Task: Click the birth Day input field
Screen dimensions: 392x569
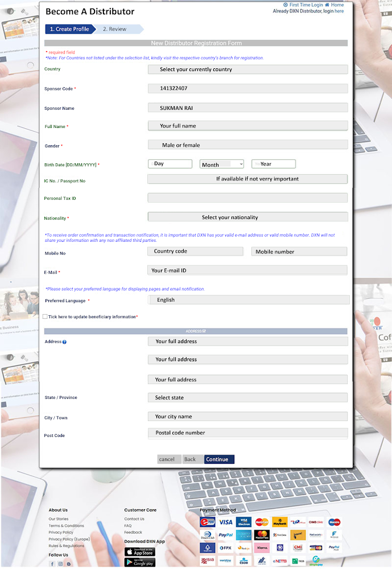Action: coord(170,164)
